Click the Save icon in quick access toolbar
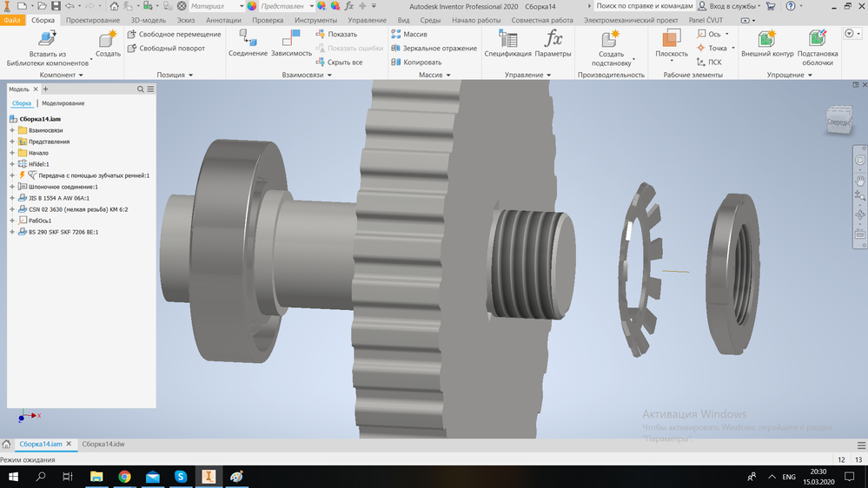Image resolution: width=868 pixels, height=488 pixels. pyautogui.click(x=56, y=6)
